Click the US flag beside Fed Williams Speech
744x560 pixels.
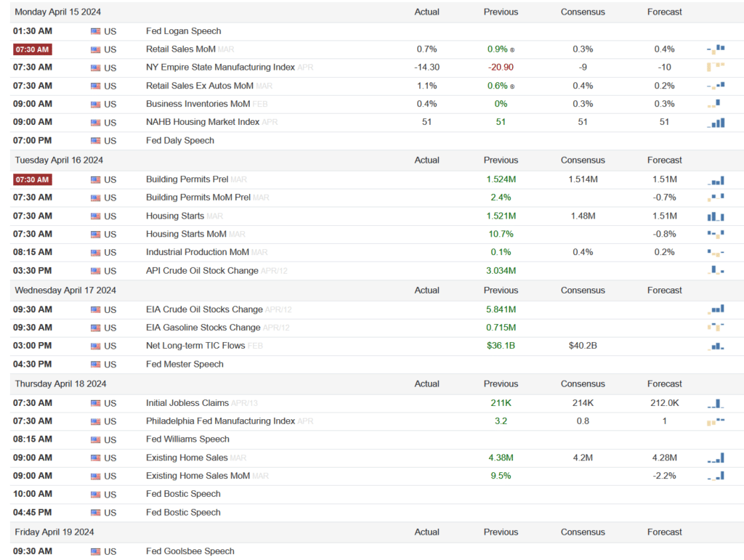(x=96, y=440)
